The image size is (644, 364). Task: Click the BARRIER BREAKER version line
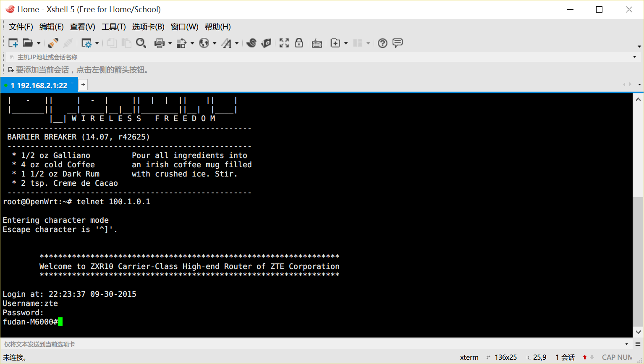tap(78, 137)
